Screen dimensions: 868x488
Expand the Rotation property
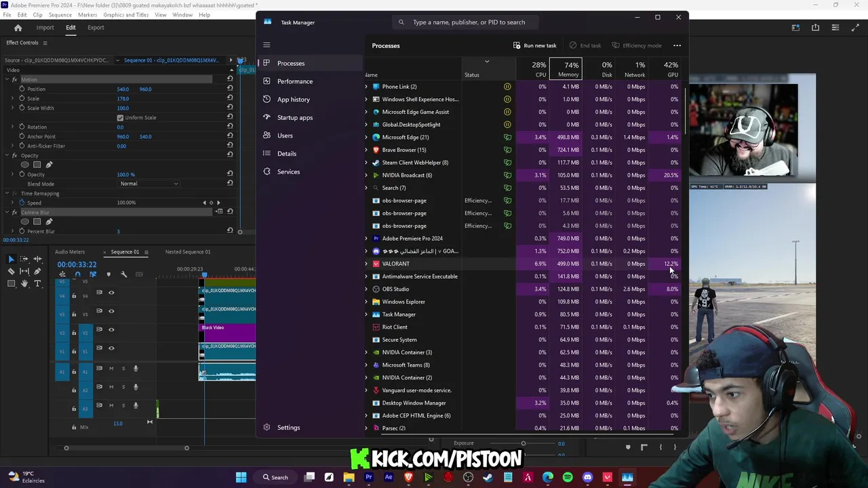[12, 127]
